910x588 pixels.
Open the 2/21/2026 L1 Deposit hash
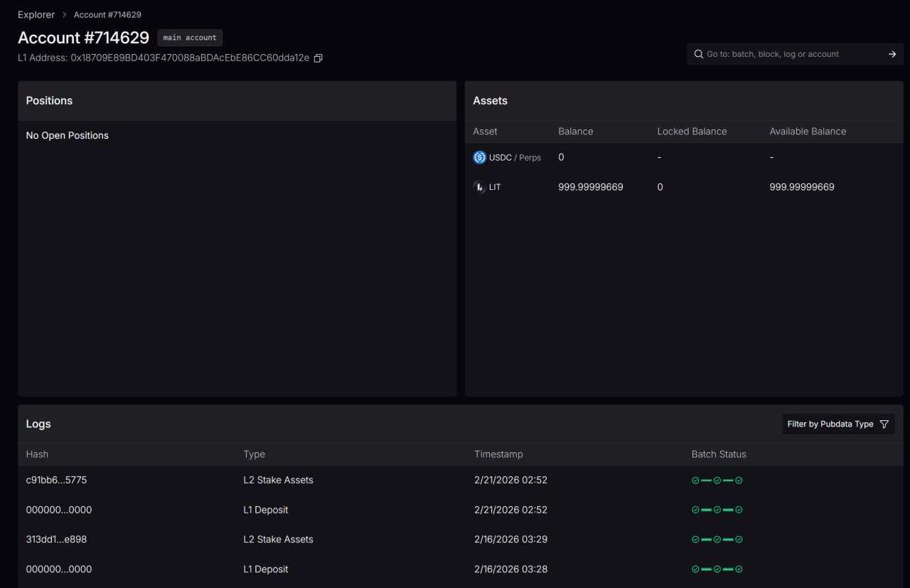tap(59, 510)
